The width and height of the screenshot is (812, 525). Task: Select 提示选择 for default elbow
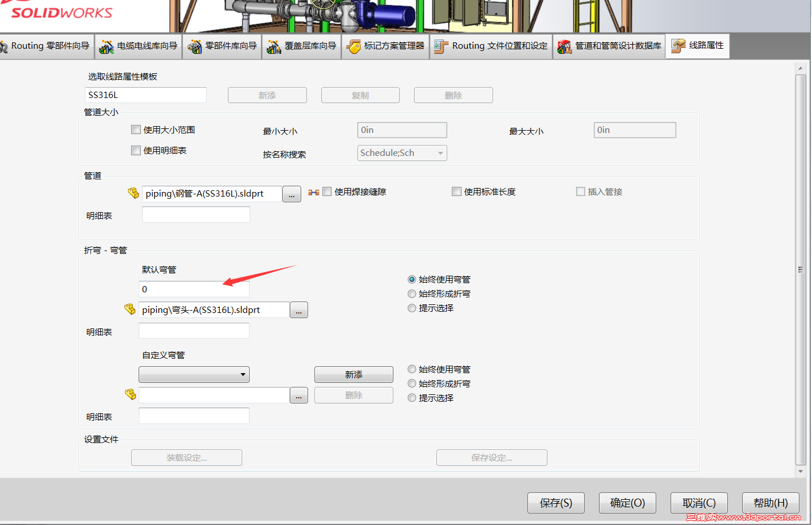412,308
